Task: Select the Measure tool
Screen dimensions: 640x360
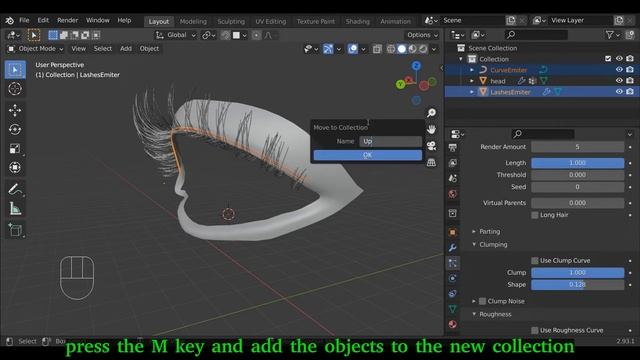Action: 15,209
